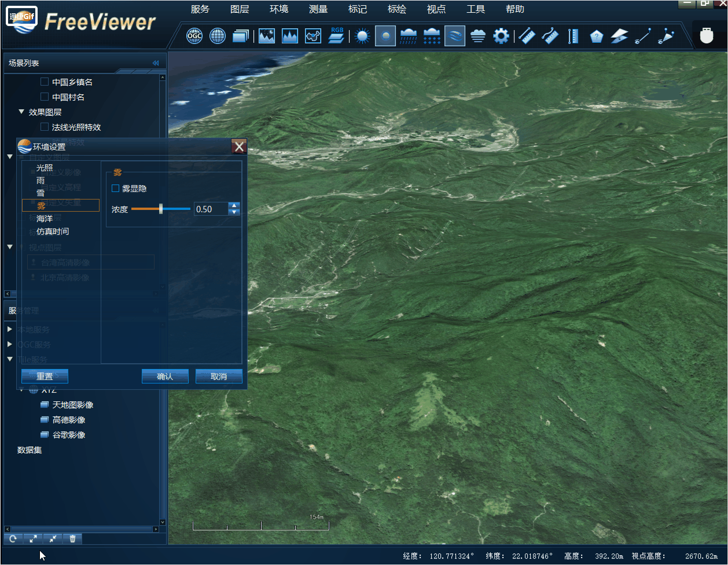The height and width of the screenshot is (565, 728).
Task: Open the 标记 menu
Action: click(358, 9)
